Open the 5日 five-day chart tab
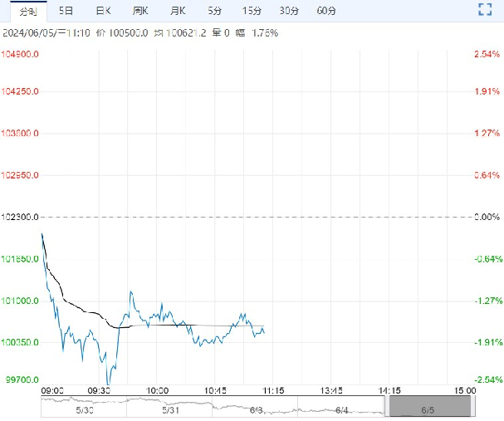 point(66,11)
